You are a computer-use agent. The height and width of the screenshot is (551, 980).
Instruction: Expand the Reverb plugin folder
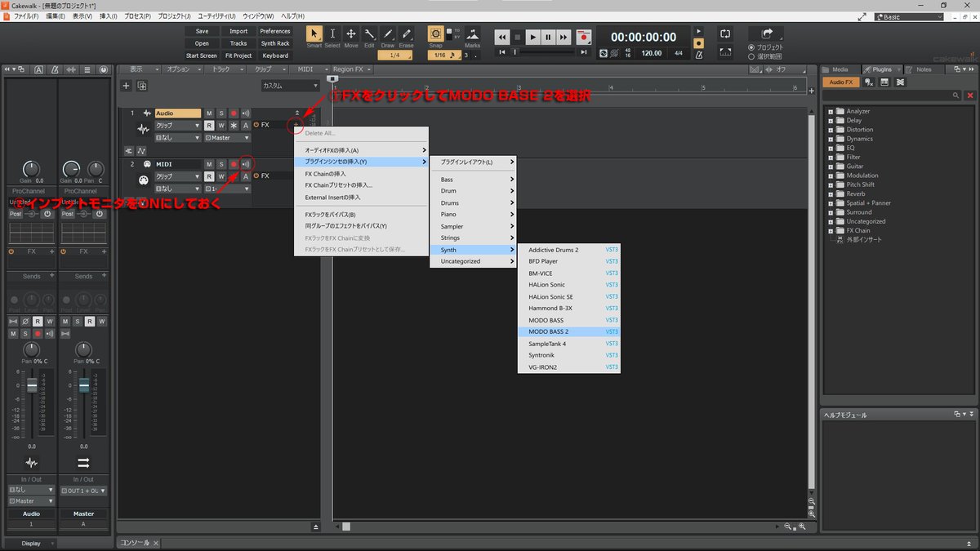(x=831, y=193)
